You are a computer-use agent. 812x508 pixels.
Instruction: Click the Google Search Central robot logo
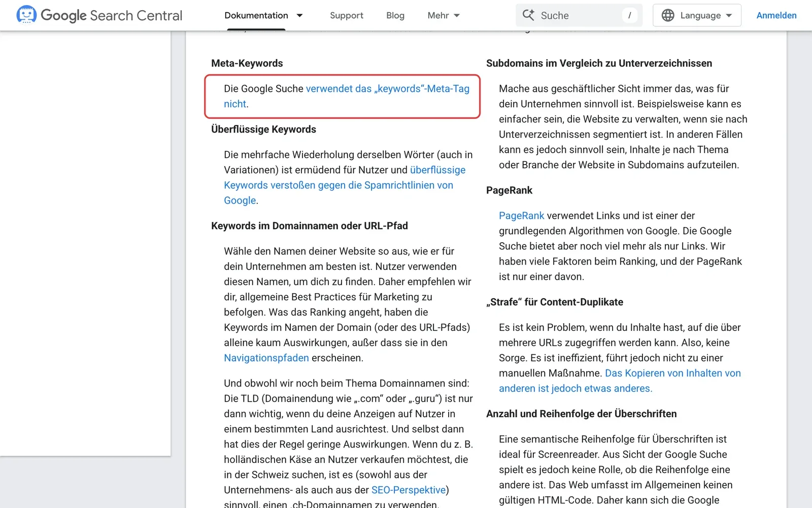(26, 15)
